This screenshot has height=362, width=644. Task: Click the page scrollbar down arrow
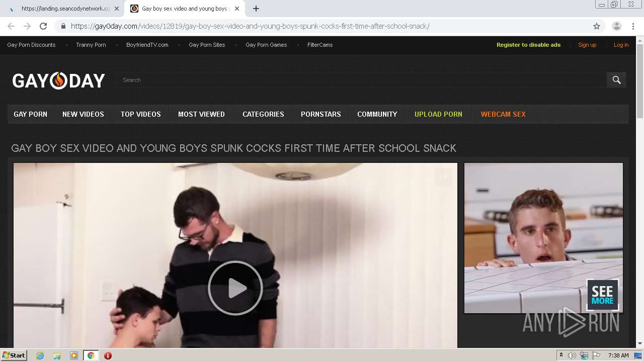pyautogui.click(x=640, y=344)
